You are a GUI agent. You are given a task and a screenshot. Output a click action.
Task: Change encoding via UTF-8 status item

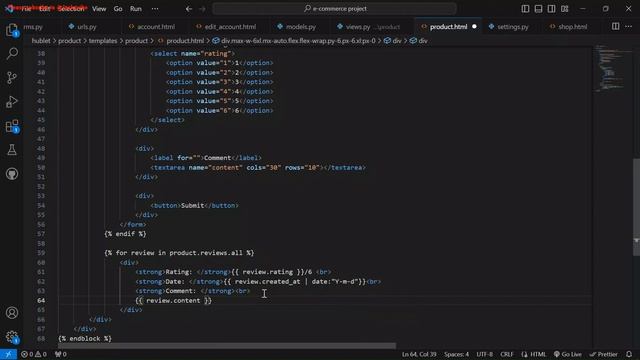tap(484, 354)
